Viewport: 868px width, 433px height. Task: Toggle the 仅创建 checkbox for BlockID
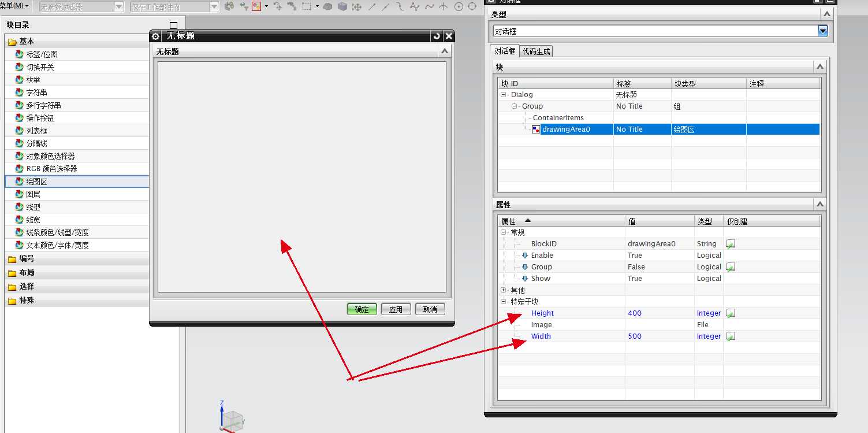[x=731, y=244]
